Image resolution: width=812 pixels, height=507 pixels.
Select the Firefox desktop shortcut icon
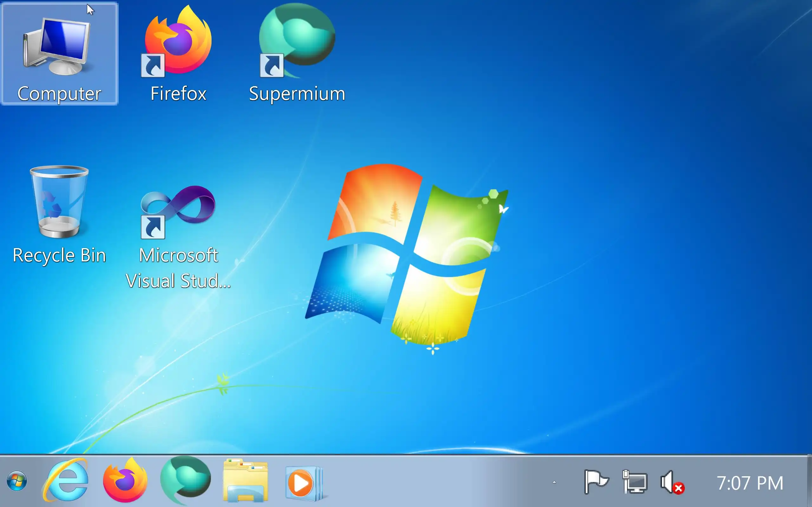178,42
